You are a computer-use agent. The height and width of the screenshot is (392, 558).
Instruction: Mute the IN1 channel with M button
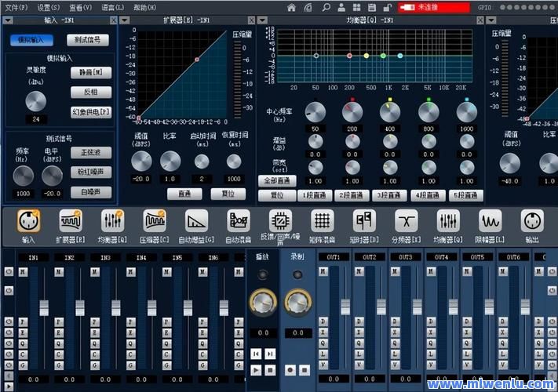point(23,271)
